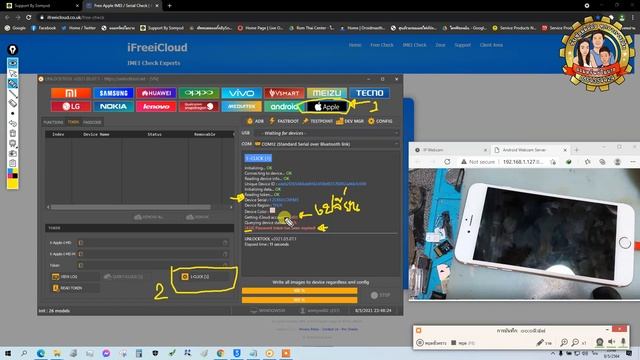
Task: Click the View Log button
Action: tap(75, 277)
